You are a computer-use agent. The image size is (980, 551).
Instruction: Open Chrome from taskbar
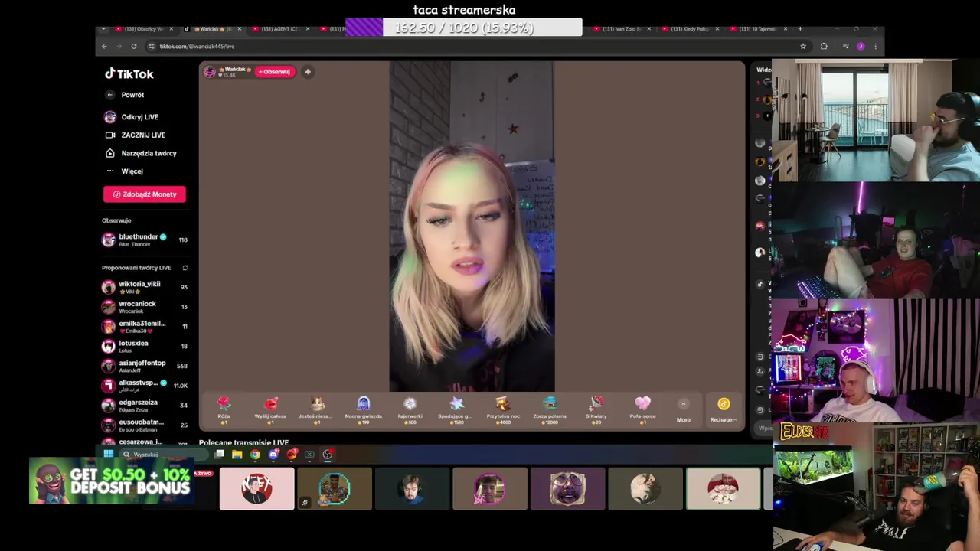click(255, 454)
